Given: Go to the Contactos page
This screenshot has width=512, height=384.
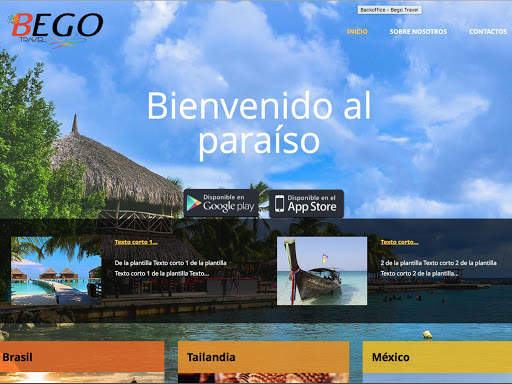Looking at the screenshot, I should pos(488,32).
